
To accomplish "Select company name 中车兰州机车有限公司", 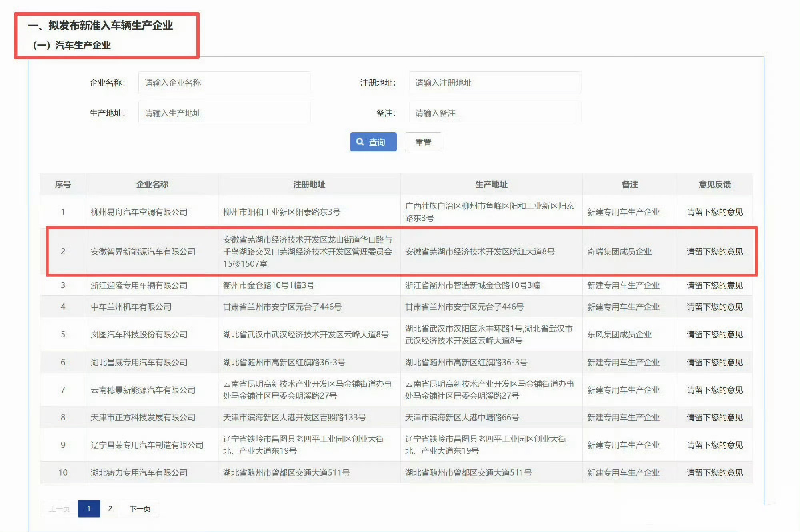I will tap(131, 307).
